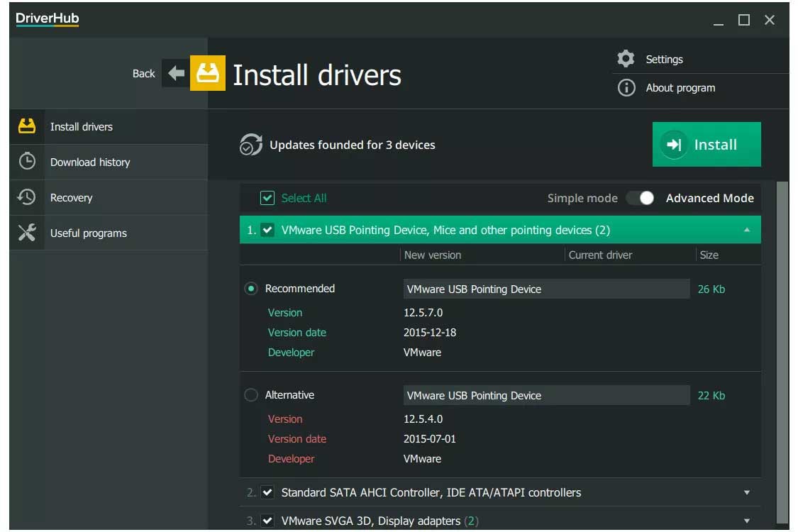Uncheck the Select All checkbox
Screen dimensions: 798x532
coord(267,198)
